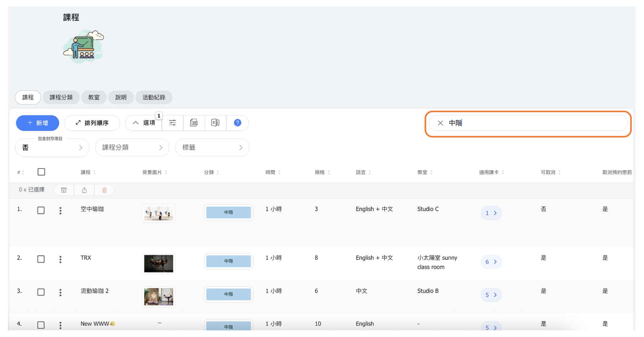Clear the search field with the X

tap(440, 123)
